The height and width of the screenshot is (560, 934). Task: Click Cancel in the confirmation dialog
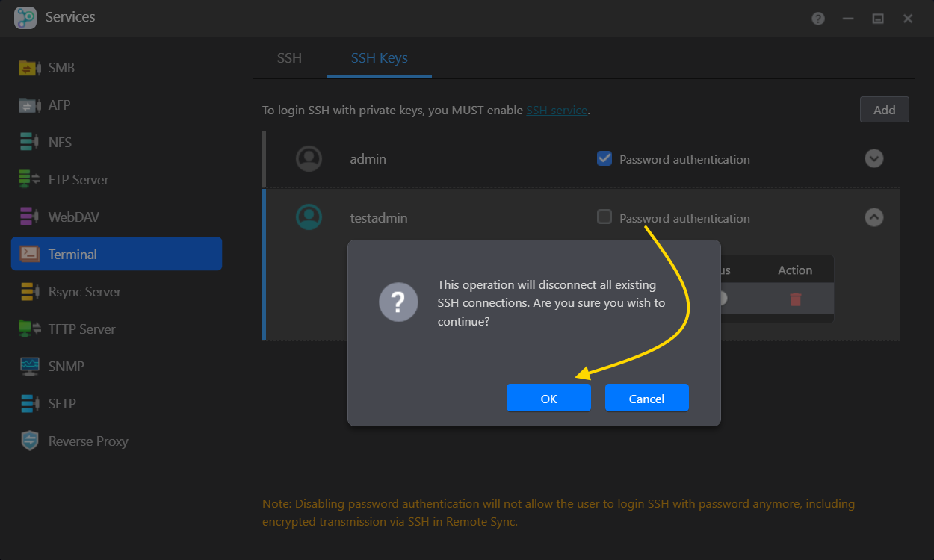(646, 399)
